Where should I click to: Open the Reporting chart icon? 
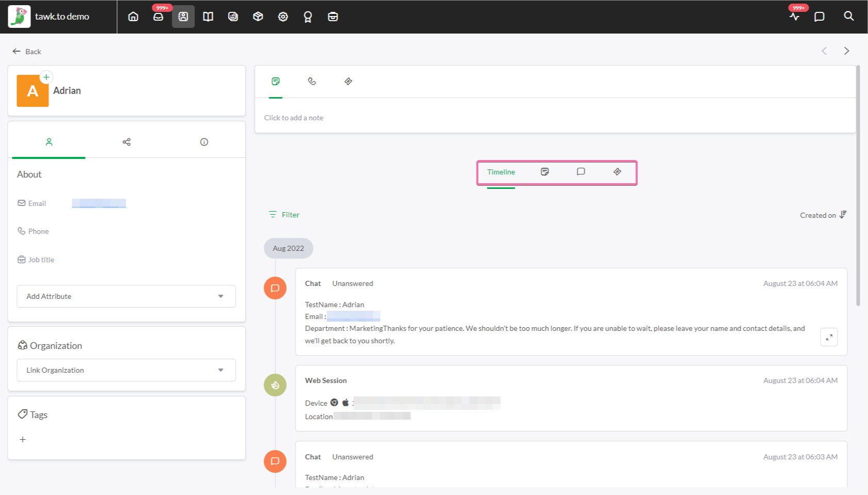point(233,17)
